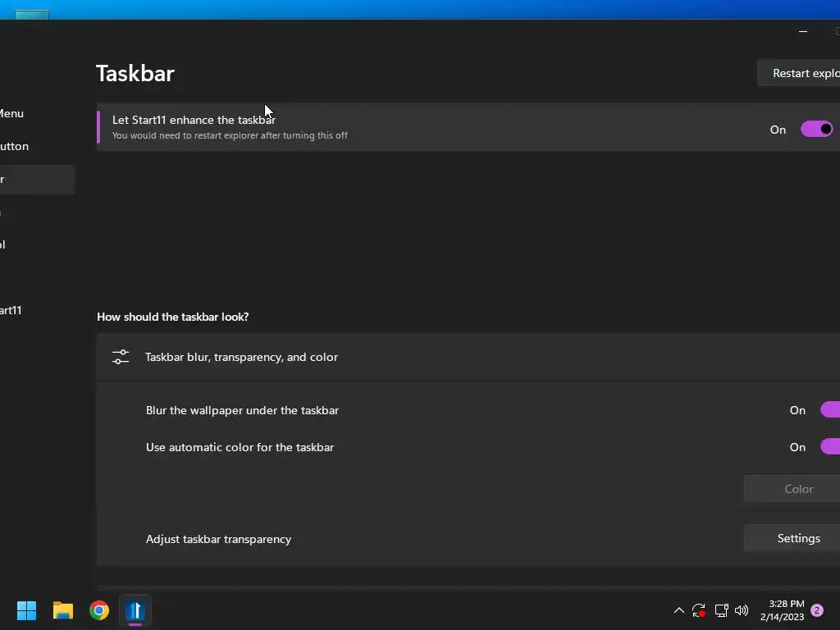Open the network status tray icon
The height and width of the screenshot is (630, 840).
[721, 610]
